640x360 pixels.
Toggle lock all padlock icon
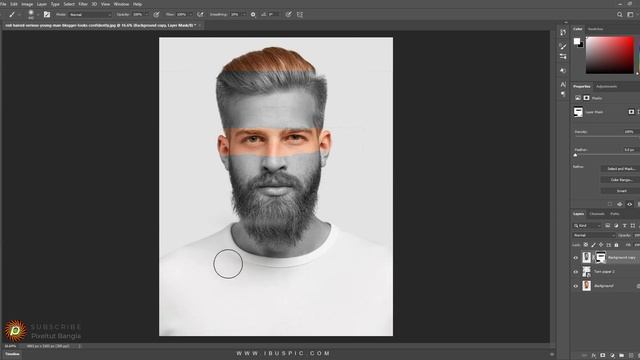pos(616,245)
